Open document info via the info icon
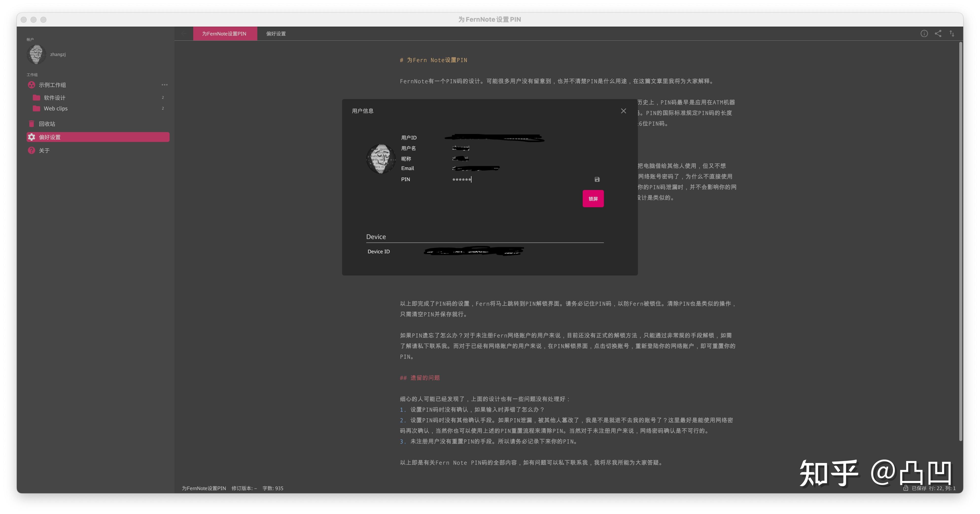Viewport: 980px width, 514px height. click(925, 34)
